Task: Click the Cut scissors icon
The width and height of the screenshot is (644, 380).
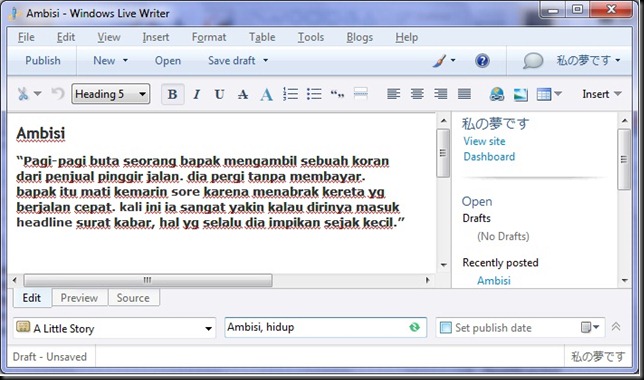Action: click(23, 94)
